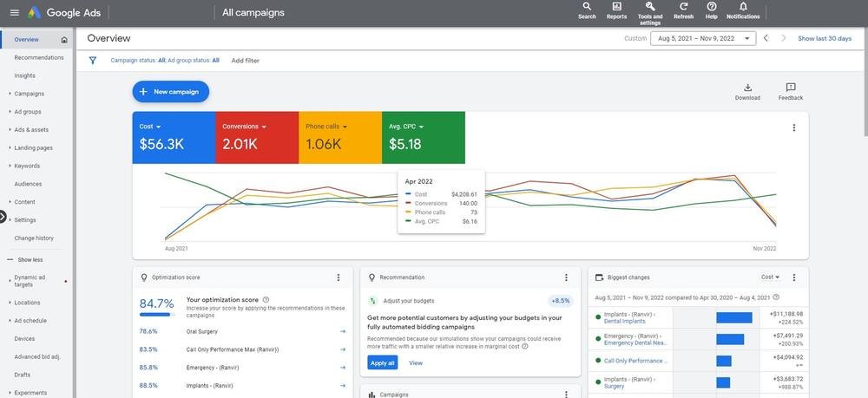868x398 pixels.
Task: Open Recommendations in the sidebar
Action: pos(39,57)
